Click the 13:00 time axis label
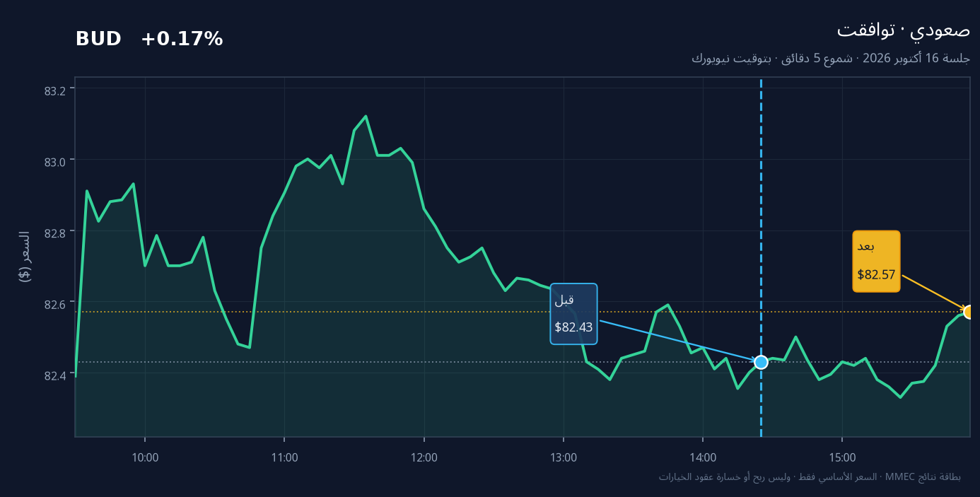 [x=563, y=457]
